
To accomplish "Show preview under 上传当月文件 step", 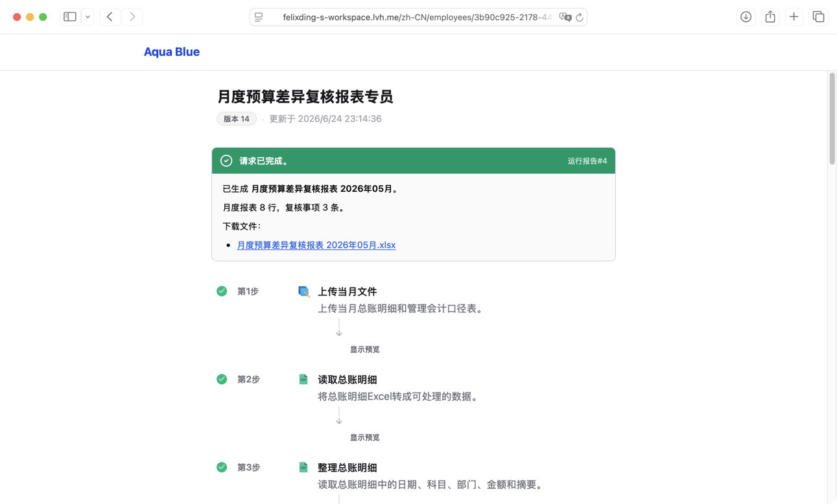I will [x=365, y=349].
